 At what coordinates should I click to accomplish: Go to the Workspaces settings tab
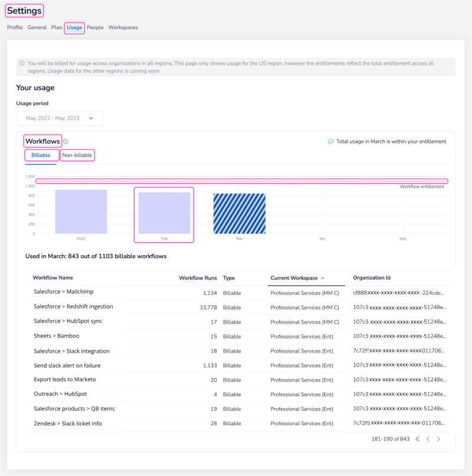coord(123,28)
